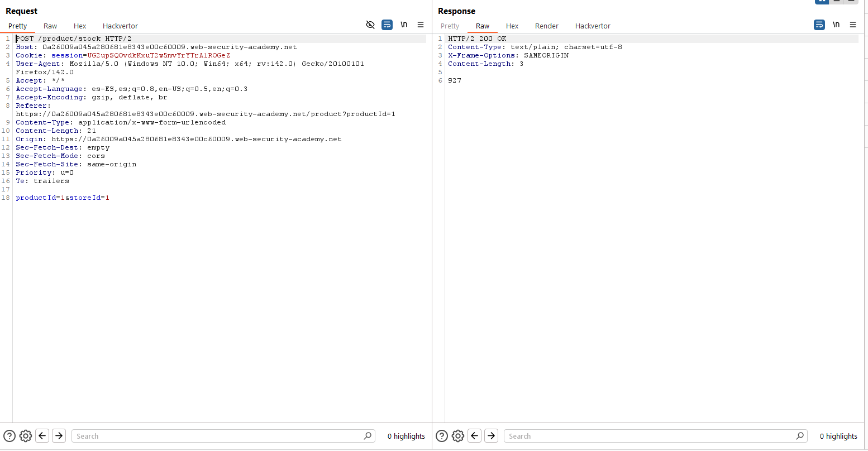868x451 pixels.
Task: Toggle the eye-slash visibility icon in Request
Action: [370, 25]
